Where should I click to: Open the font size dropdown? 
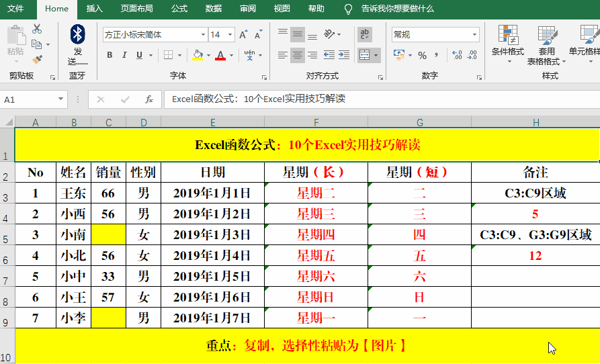(230, 35)
